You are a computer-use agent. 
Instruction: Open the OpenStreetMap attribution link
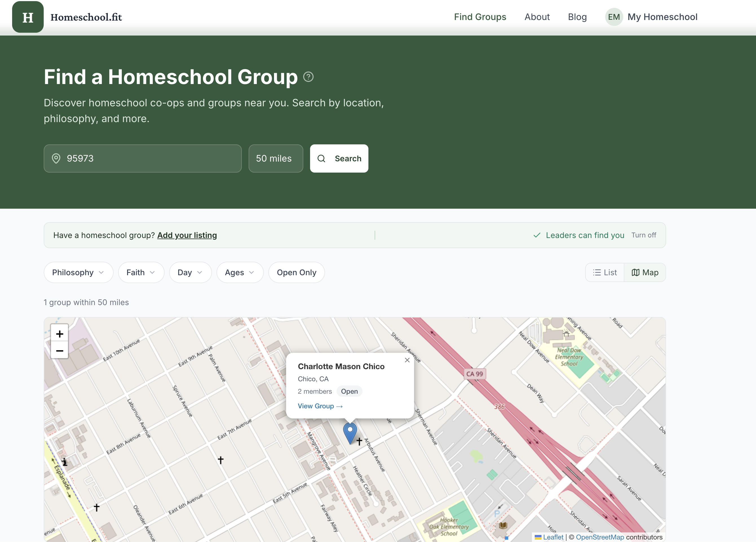(x=600, y=537)
